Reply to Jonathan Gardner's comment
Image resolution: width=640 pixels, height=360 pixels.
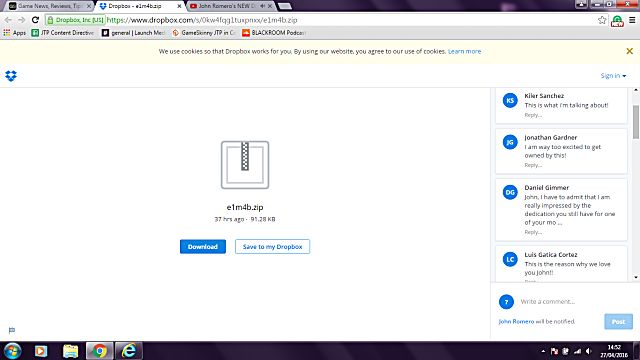[533, 165]
